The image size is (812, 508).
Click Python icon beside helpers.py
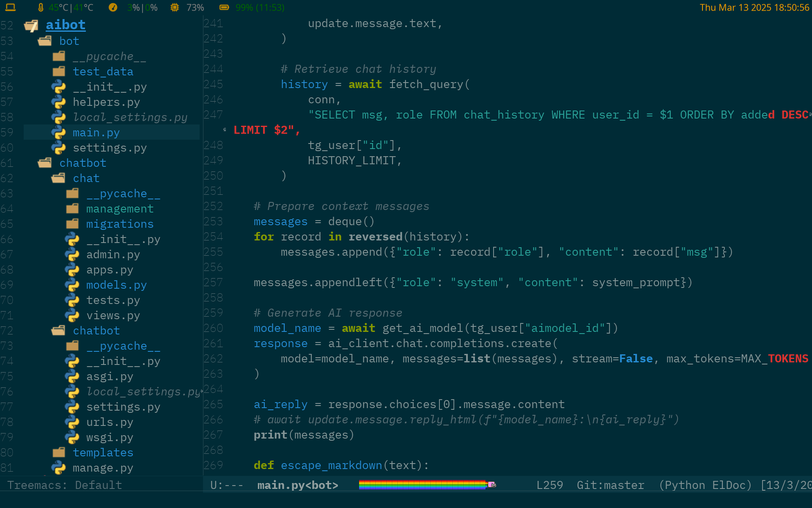[58, 102]
